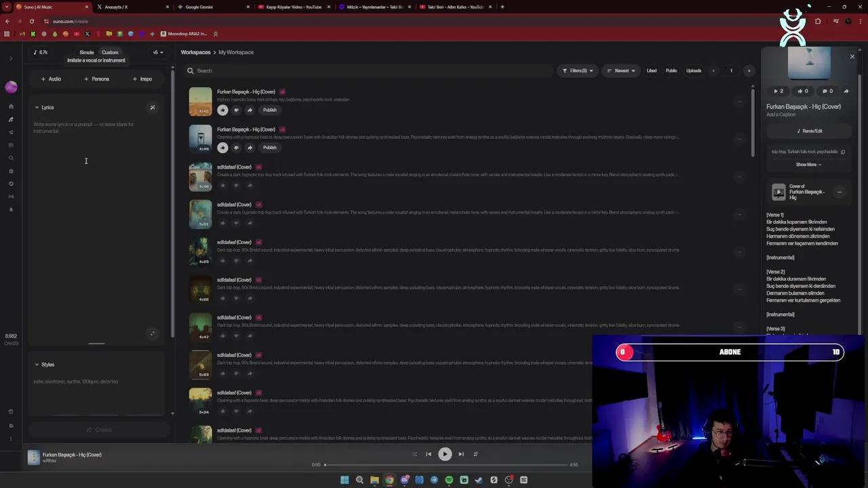Click the + Audio button

point(51,79)
